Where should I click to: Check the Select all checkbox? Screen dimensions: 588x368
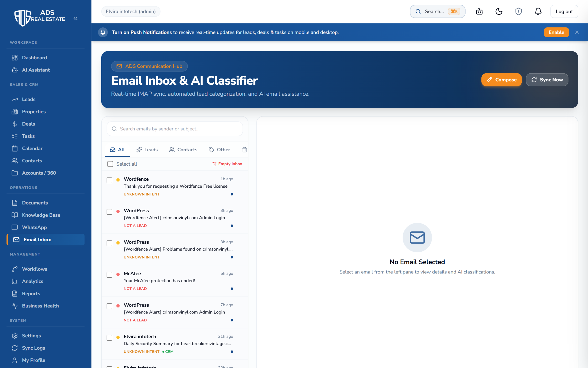110,164
